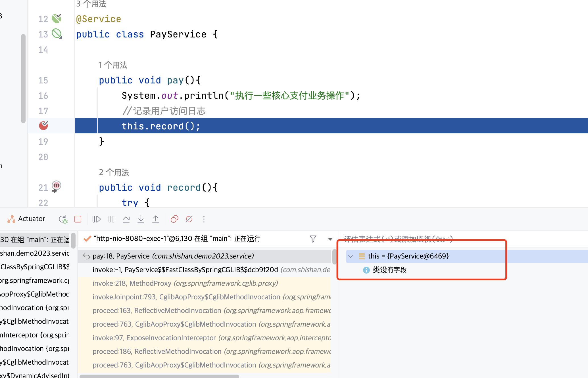Image resolution: width=588 pixels, height=378 pixels.
Task: Filter frames with funnel icon
Action: (313, 239)
